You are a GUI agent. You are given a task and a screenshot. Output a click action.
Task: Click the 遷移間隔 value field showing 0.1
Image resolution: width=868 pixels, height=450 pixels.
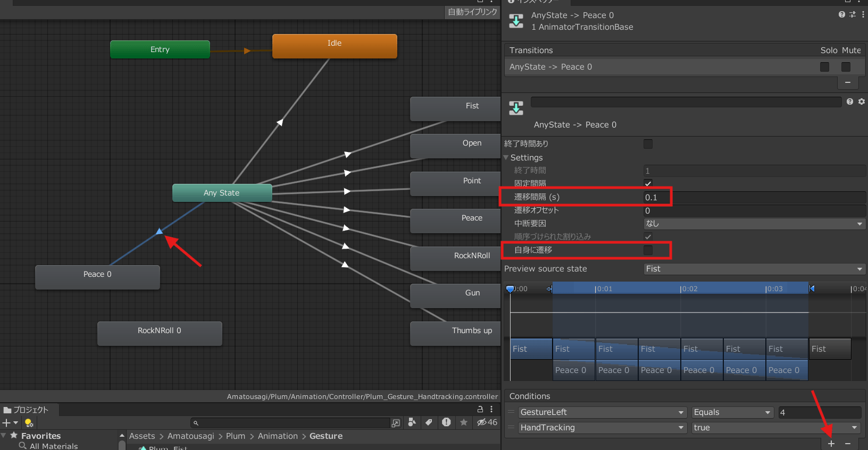[657, 197]
